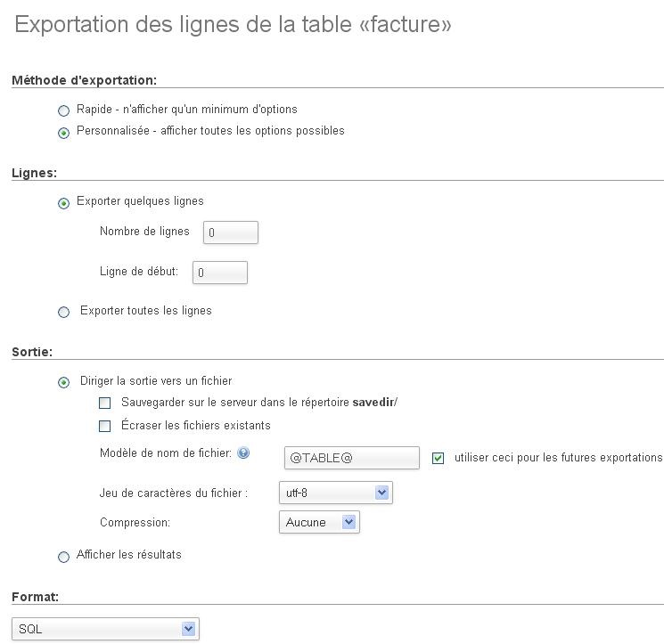
Task: Click the Ligne de début input field
Action: coord(220,273)
